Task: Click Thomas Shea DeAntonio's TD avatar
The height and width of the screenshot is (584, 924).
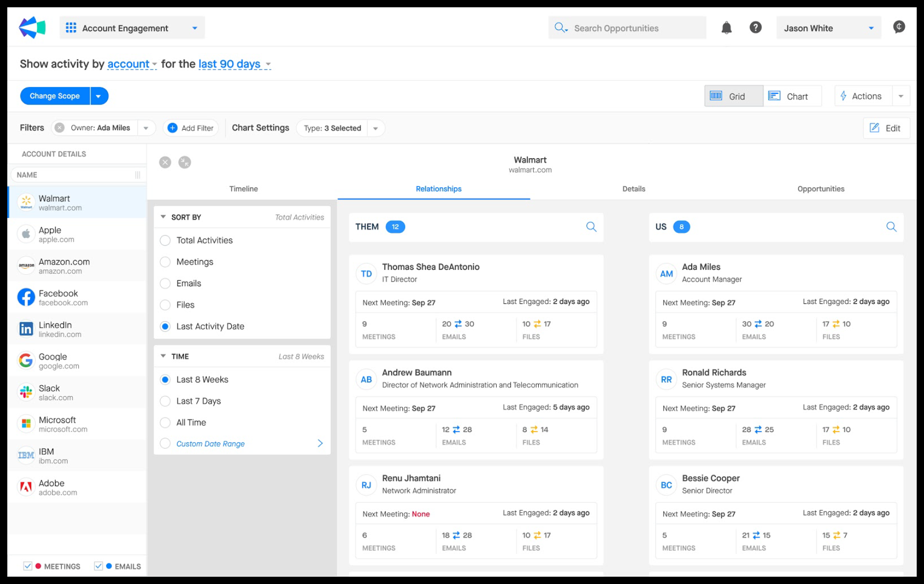Action: coord(366,273)
